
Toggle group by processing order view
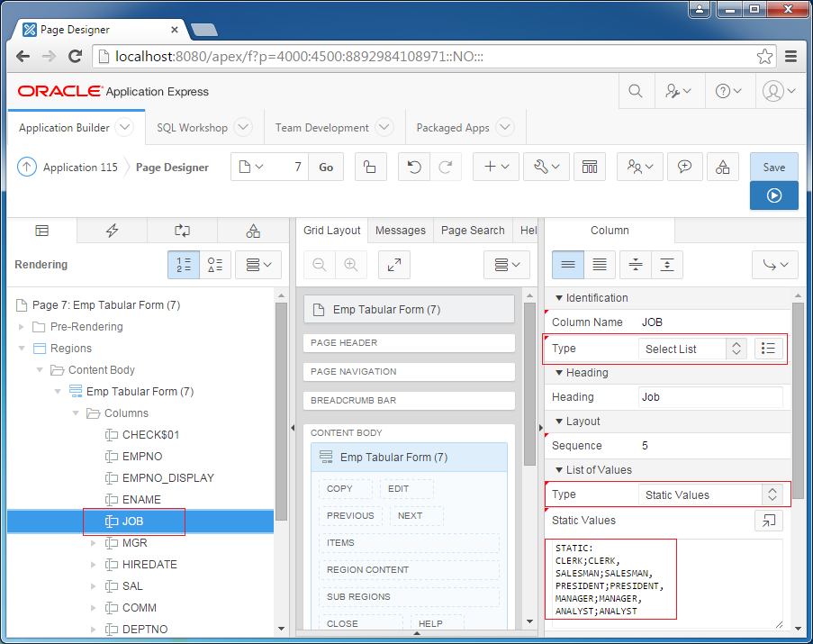pos(184,265)
